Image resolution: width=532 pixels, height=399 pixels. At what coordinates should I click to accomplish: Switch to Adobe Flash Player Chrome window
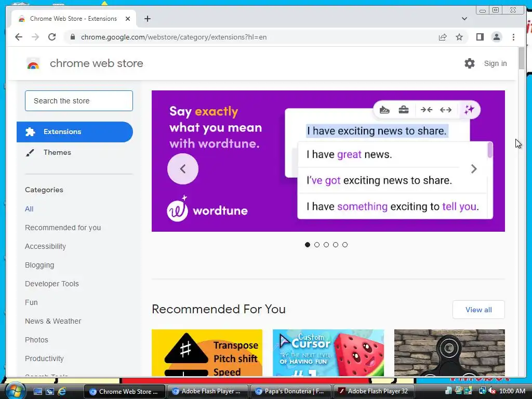pos(207,391)
